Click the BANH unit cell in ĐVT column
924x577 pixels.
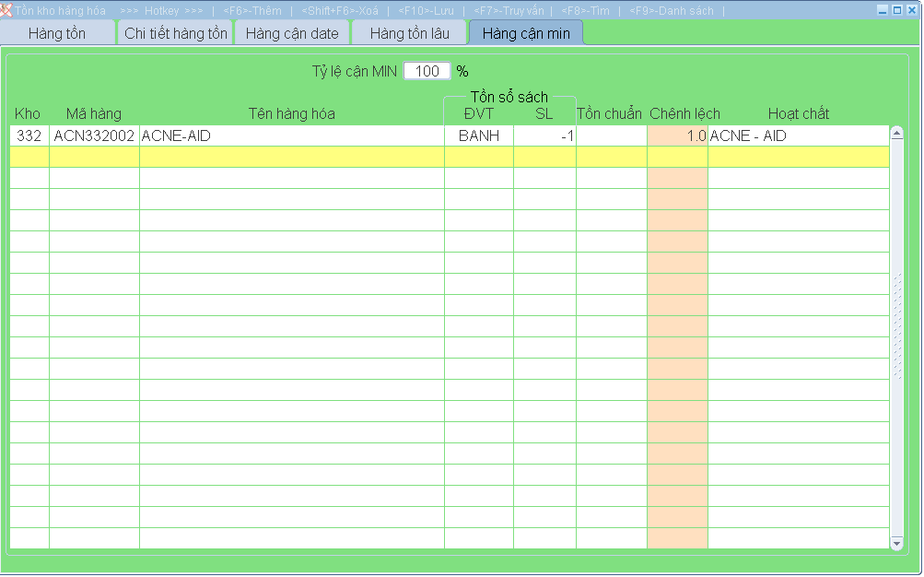point(478,135)
